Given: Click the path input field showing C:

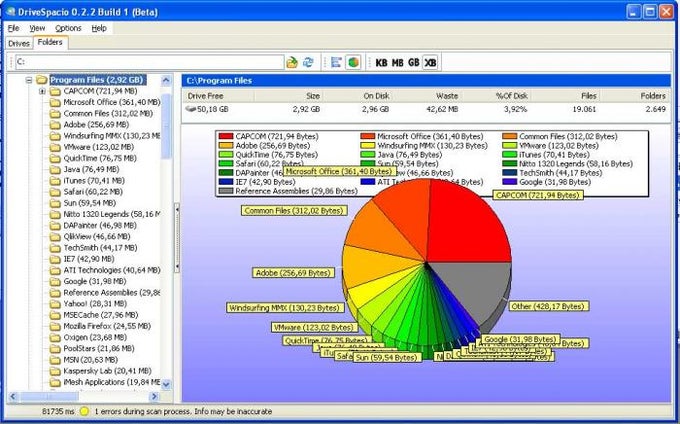Looking at the screenshot, I should point(149,62).
